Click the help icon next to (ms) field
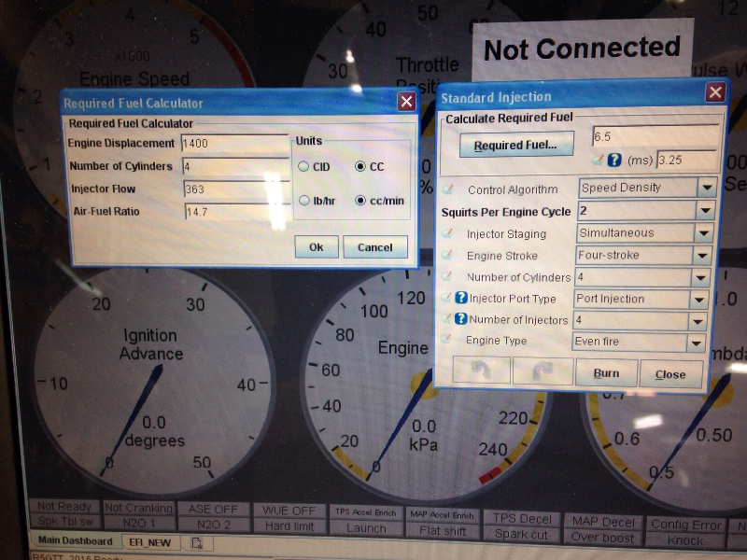Screen dimensions: 747x560 coord(614,161)
